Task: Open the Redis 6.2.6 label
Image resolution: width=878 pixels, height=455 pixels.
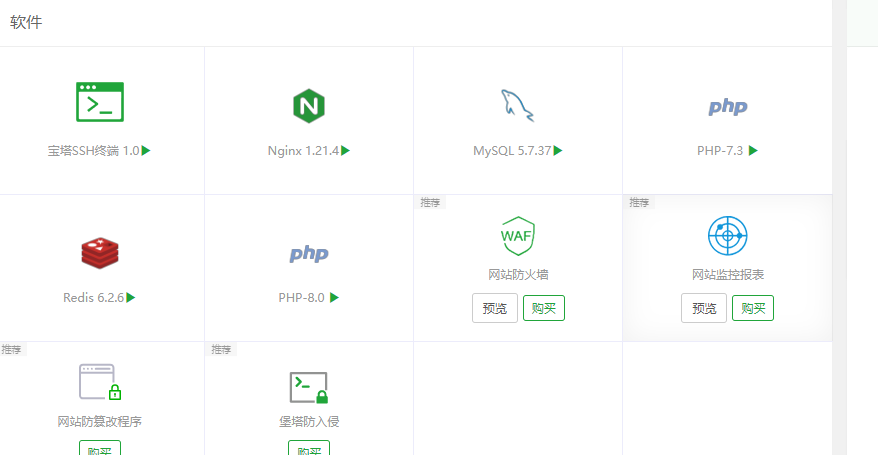Action: 94,298
